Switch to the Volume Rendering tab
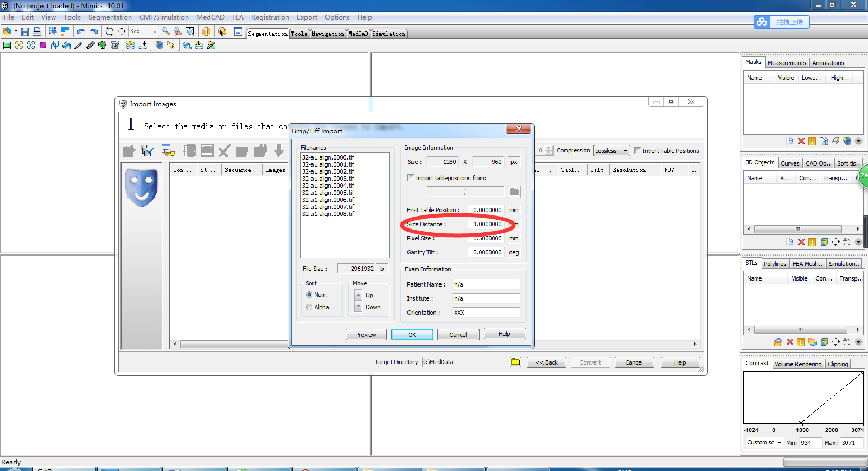Viewport: 868px width, 471px height. point(798,364)
